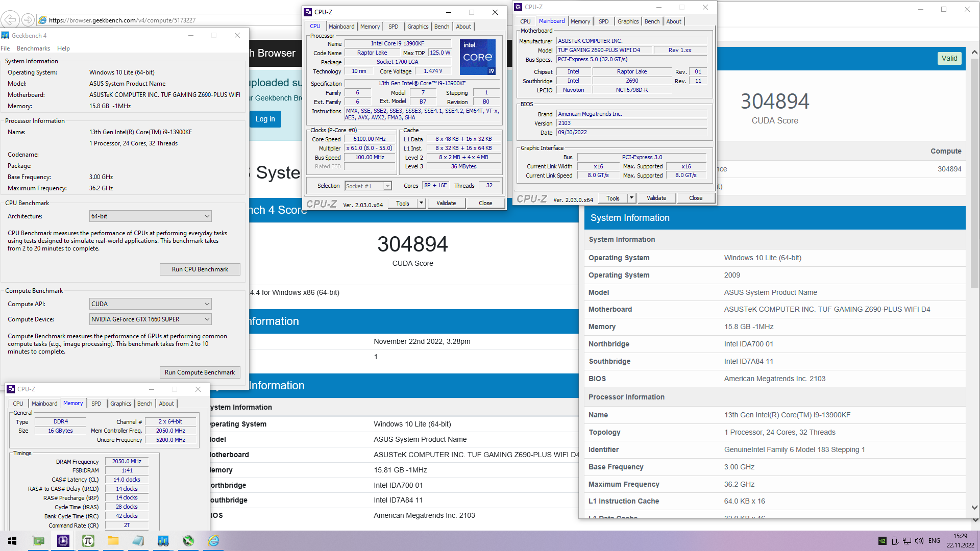Click the browser forward arrow button

point(28,20)
